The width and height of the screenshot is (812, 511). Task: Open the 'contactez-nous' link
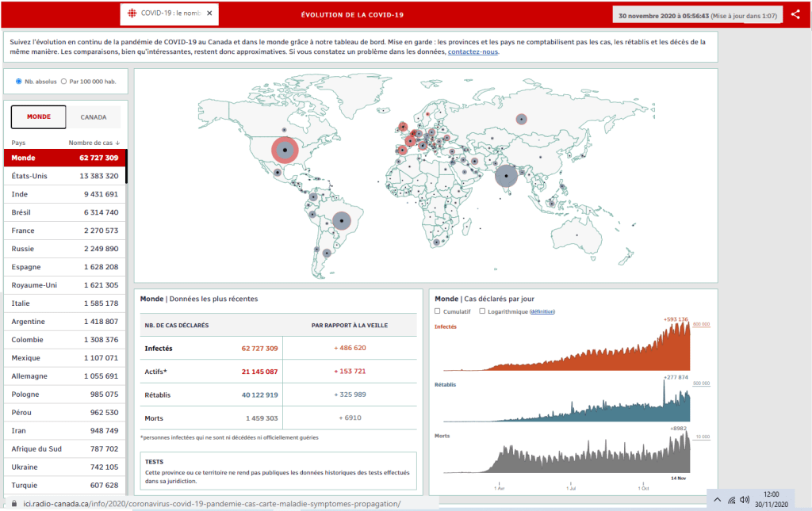473,52
